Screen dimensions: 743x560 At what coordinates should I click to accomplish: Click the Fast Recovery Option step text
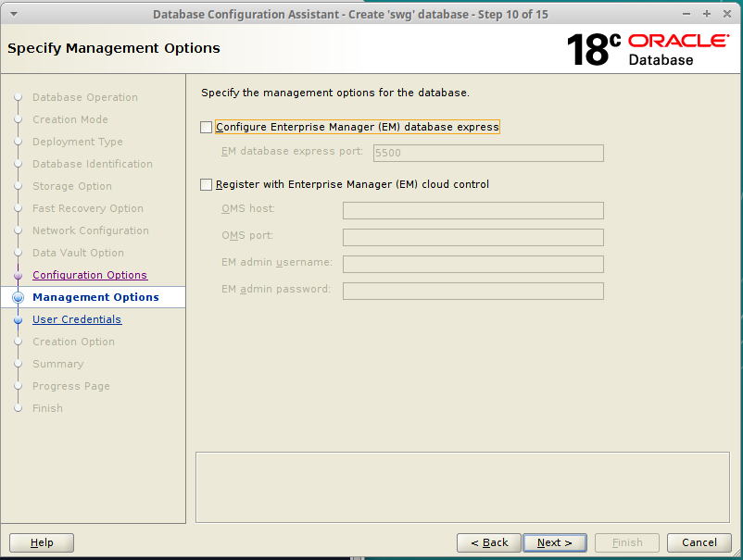click(88, 209)
